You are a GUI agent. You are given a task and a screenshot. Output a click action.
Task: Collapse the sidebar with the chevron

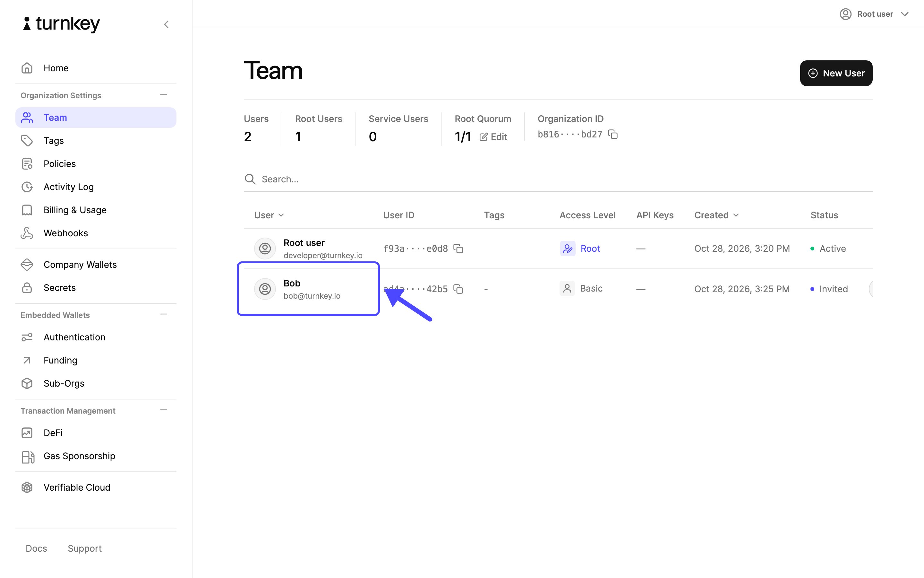click(166, 24)
